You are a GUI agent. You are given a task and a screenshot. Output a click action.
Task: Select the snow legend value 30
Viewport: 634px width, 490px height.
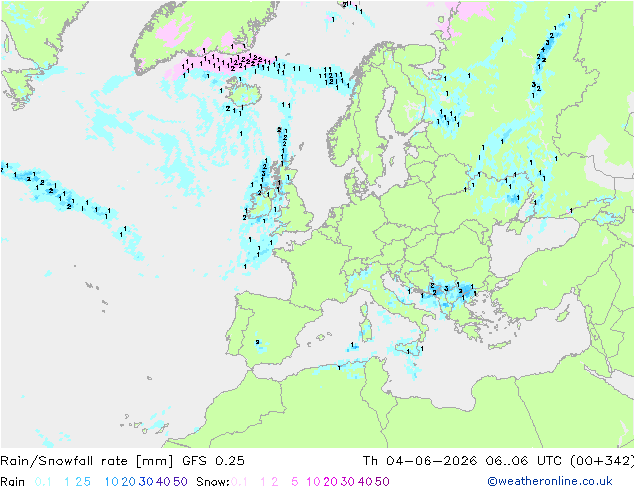click(348, 482)
